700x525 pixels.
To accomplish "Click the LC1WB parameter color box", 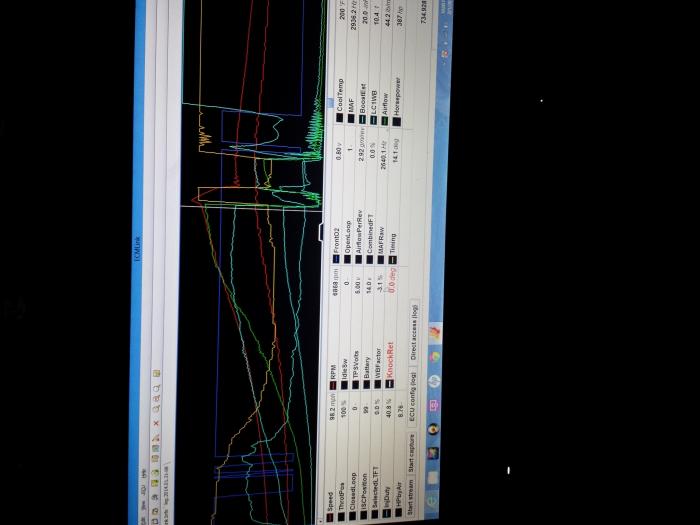I will pyautogui.click(x=374, y=120).
